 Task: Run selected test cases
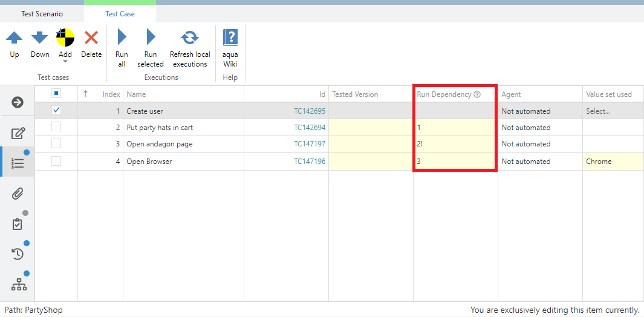(151, 38)
